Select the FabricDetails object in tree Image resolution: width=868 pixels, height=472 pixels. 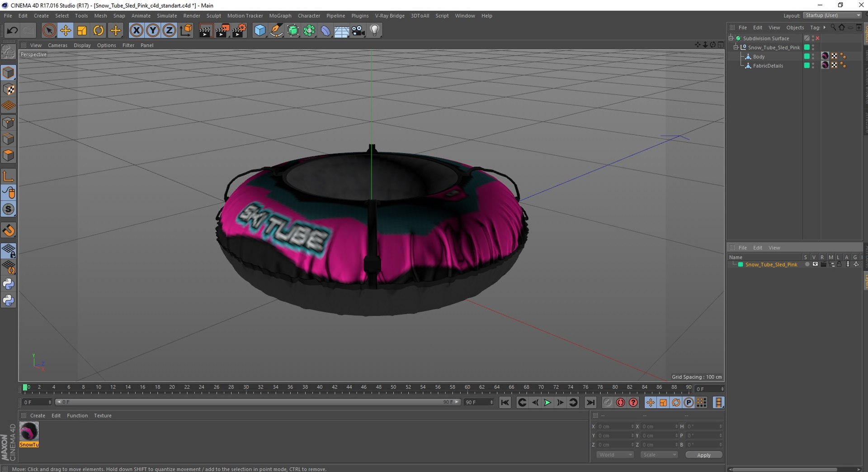pos(768,66)
